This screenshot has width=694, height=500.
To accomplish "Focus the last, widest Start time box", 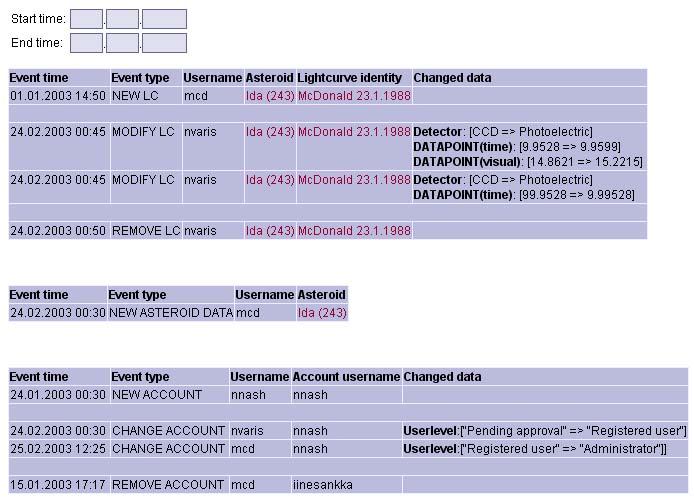I will [164, 19].
